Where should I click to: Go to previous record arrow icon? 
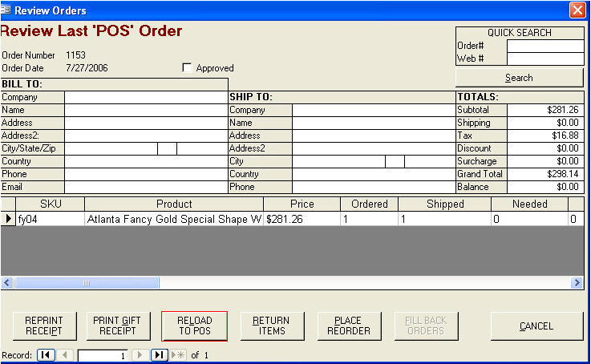pyautogui.click(x=65, y=355)
